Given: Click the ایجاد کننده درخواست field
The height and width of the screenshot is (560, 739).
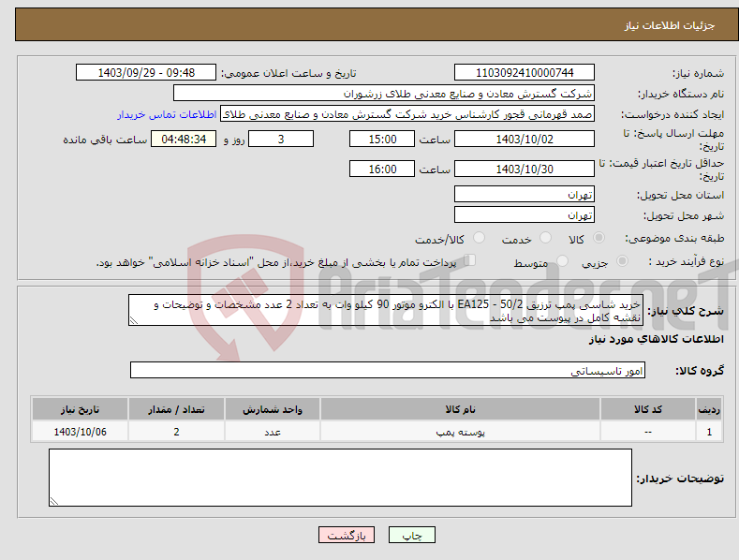Looking at the screenshot, I should pos(407,114).
